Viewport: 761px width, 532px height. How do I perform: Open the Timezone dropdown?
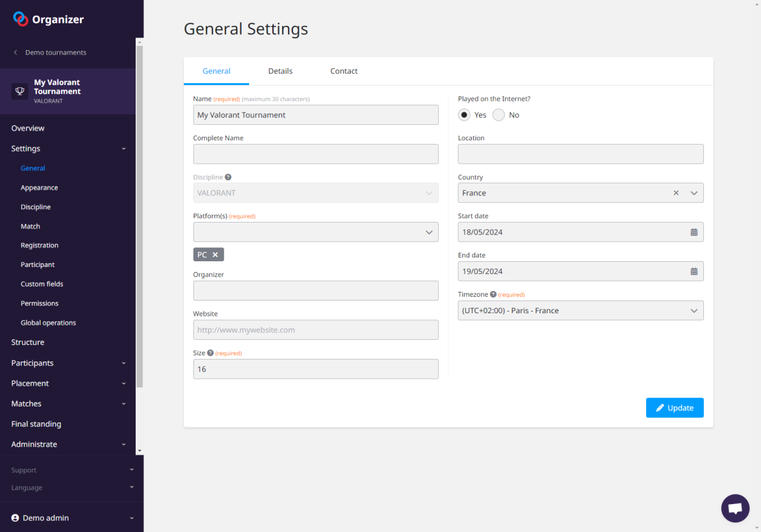click(580, 311)
